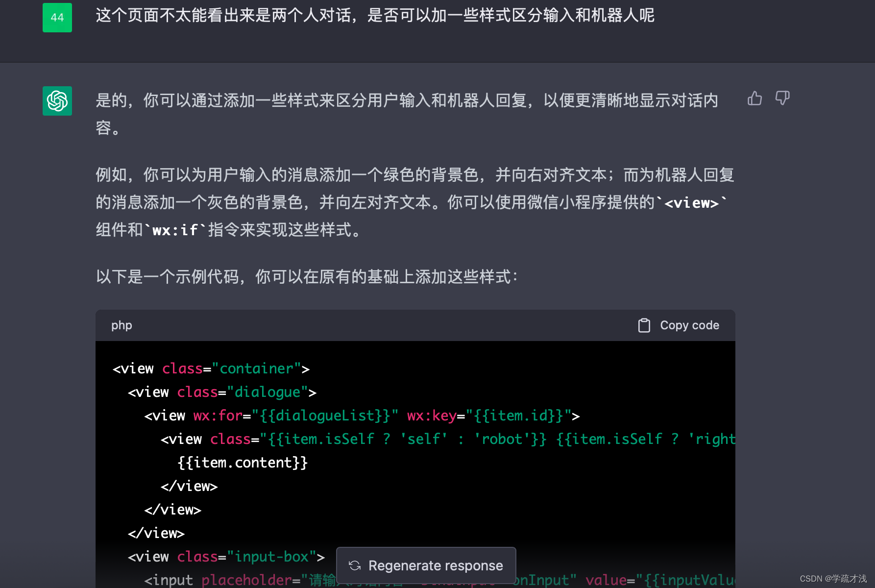Click the input placeholder code line
The height and width of the screenshot is (588, 875).
click(x=439, y=580)
